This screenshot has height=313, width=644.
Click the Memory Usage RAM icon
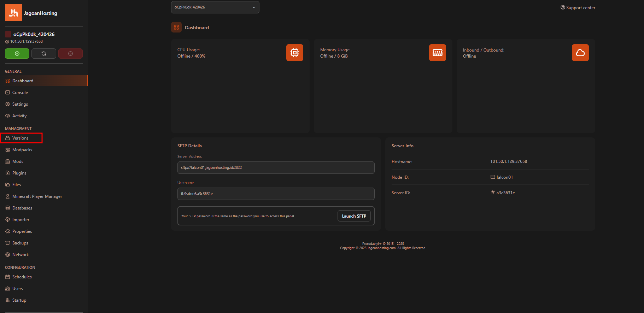click(x=438, y=53)
